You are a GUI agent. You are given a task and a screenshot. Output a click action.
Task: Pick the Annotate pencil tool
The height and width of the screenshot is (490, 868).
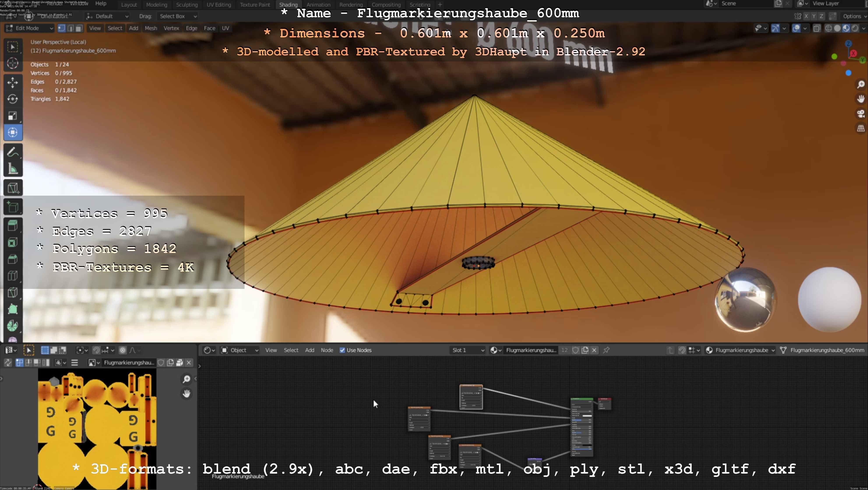pos(13,152)
